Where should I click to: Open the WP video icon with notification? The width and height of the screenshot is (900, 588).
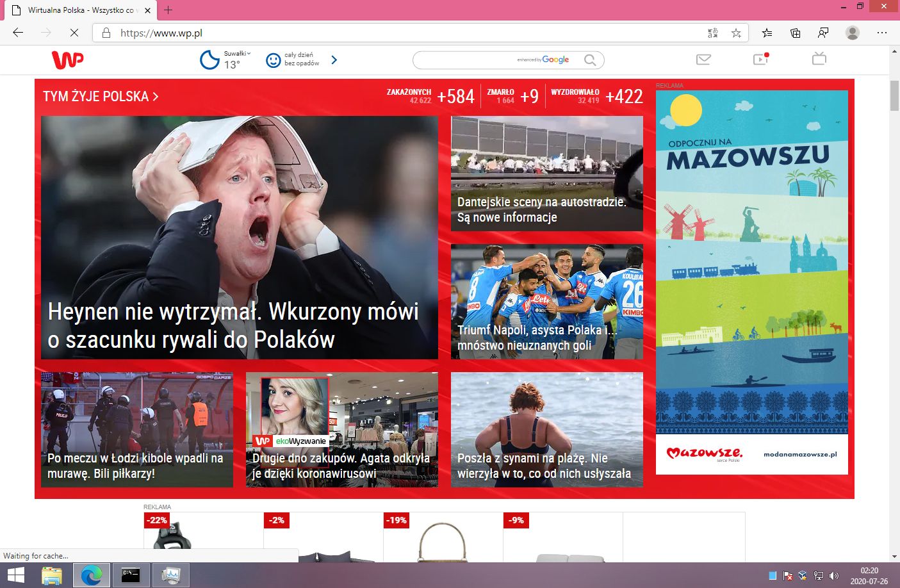click(x=761, y=59)
